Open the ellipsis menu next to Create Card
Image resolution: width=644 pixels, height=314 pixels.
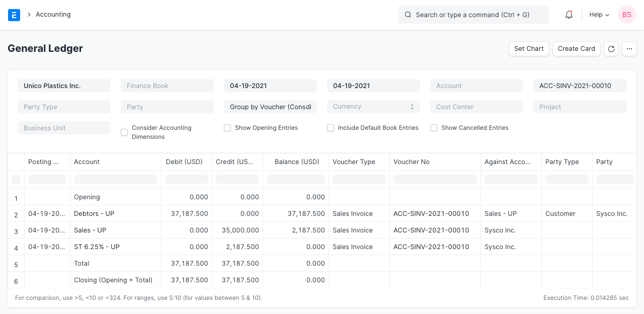(629, 49)
